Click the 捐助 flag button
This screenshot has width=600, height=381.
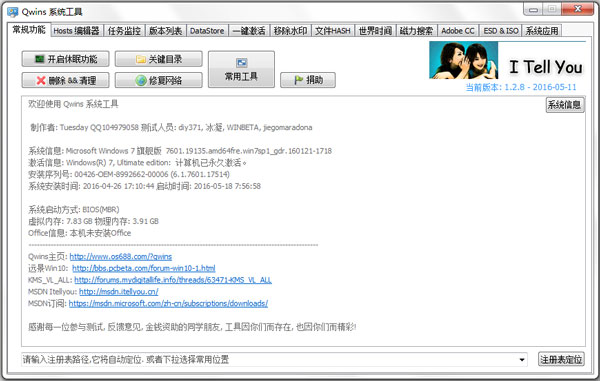(308, 80)
